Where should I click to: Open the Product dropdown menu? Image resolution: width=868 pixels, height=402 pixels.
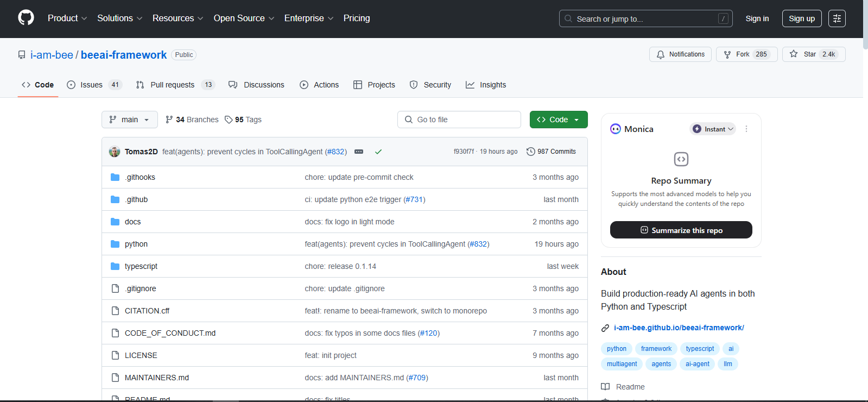[x=67, y=18]
